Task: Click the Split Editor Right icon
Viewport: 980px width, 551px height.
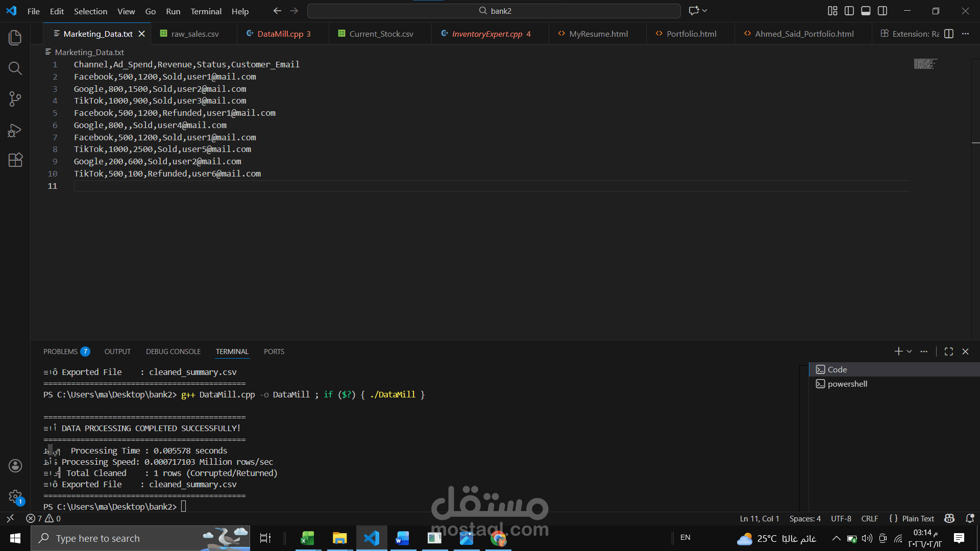Action: (x=949, y=34)
